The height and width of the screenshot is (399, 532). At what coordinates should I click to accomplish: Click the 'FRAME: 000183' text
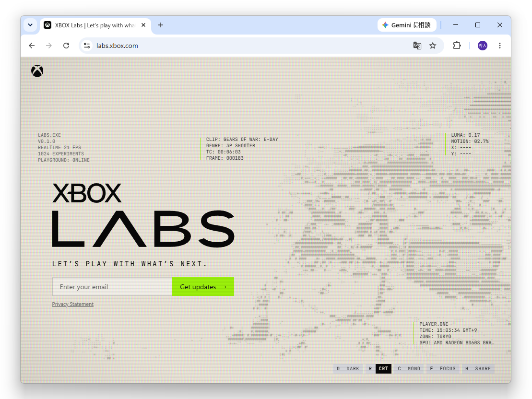point(225,158)
